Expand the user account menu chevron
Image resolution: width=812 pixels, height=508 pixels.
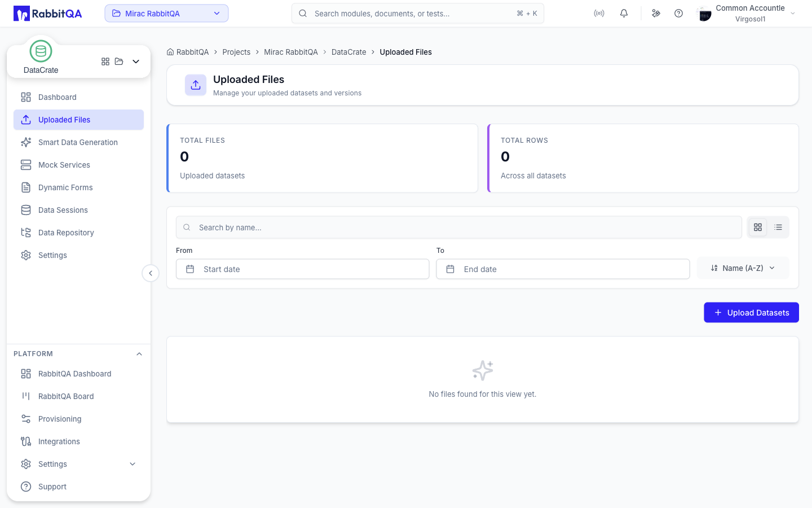(793, 14)
